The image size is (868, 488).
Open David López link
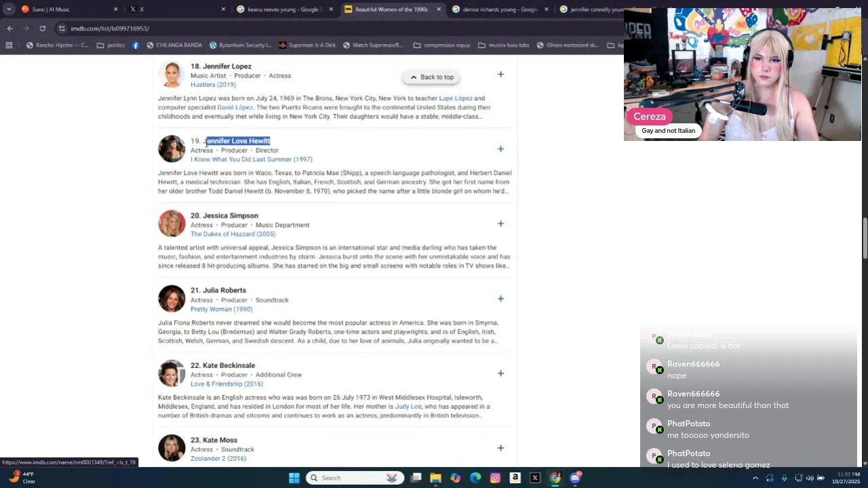pyautogui.click(x=235, y=107)
